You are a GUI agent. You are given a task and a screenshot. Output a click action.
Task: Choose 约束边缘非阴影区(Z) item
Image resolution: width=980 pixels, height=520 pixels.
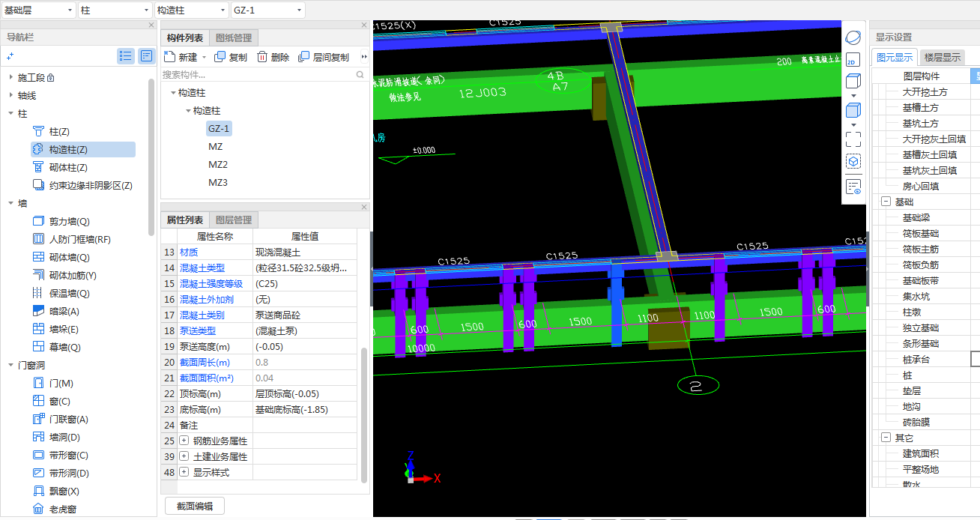pyautogui.click(x=82, y=185)
